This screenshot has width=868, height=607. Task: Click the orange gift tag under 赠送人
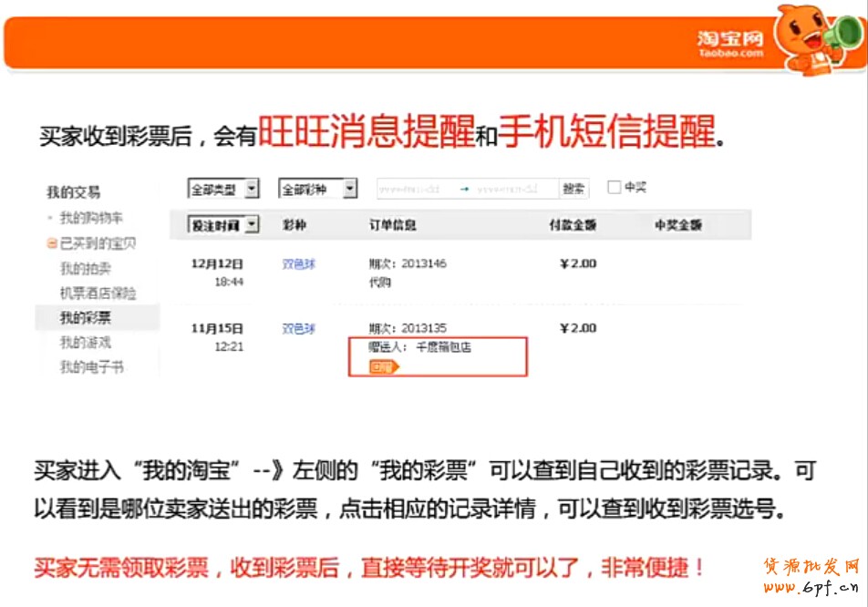(x=384, y=366)
